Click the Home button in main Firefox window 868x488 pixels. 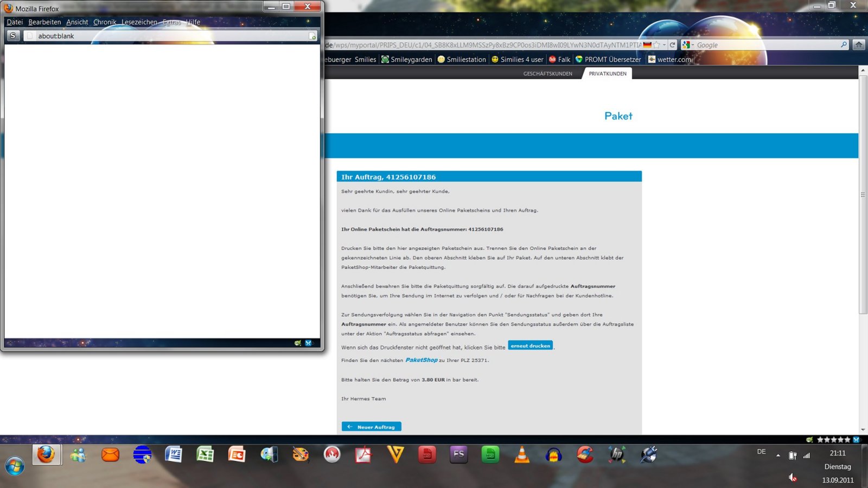(x=859, y=45)
